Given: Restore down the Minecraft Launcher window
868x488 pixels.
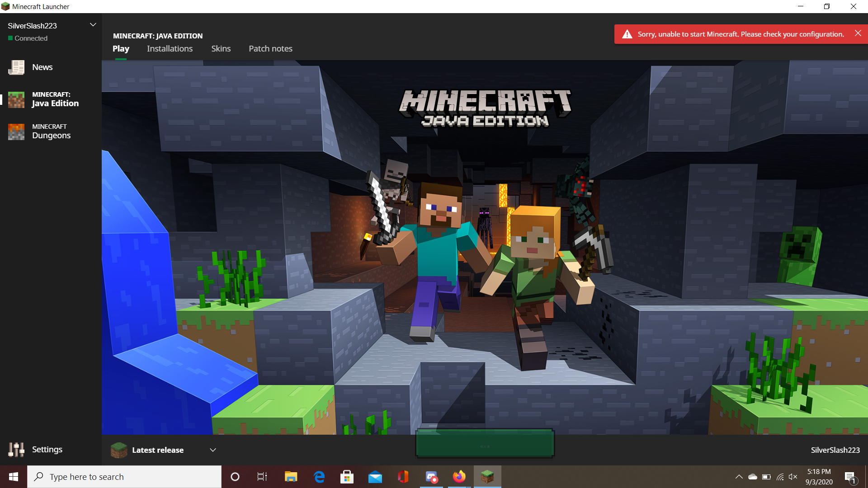Looking at the screenshot, I should coord(827,6).
